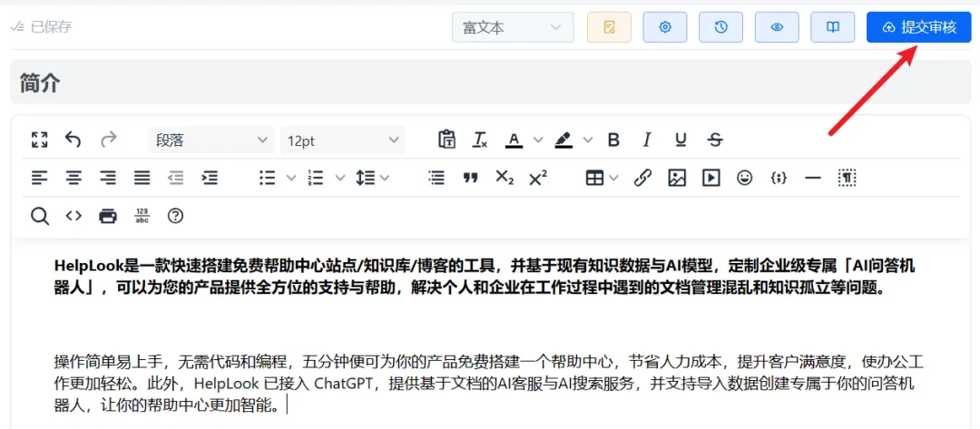This screenshot has width=980, height=429.
Task: Toggle underline formatting
Action: tap(681, 140)
